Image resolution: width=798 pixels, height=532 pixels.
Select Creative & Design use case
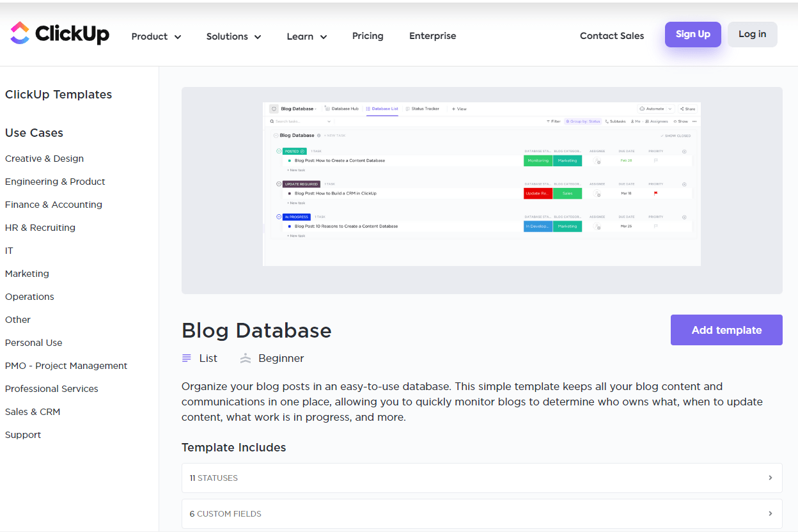(44, 159)
